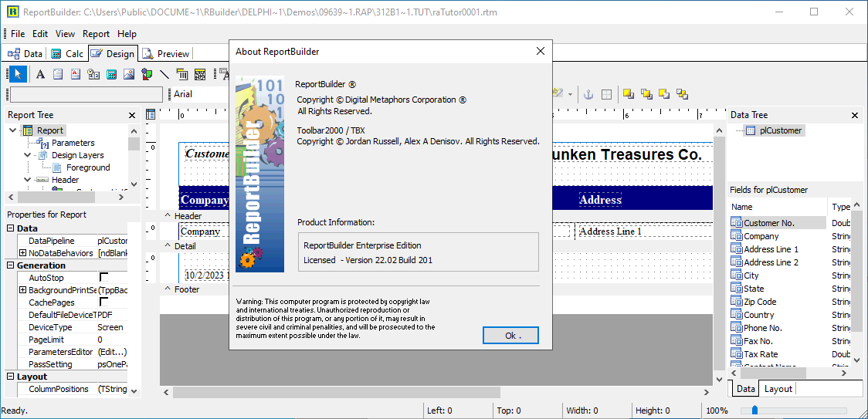Click the Bring to Front icon
This screenshot has width=868, height=419.
point(629,94)
